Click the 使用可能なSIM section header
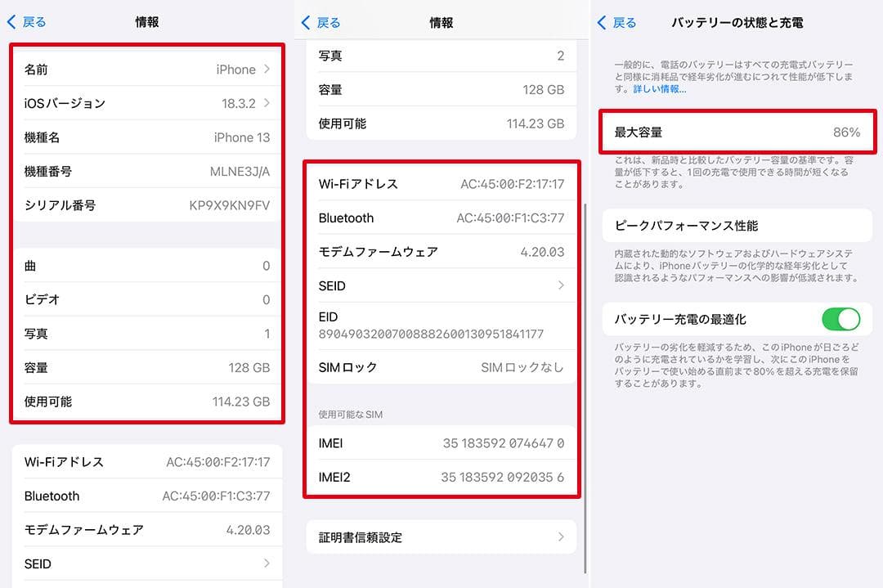 pyautogui.click(x=350, y=415)
